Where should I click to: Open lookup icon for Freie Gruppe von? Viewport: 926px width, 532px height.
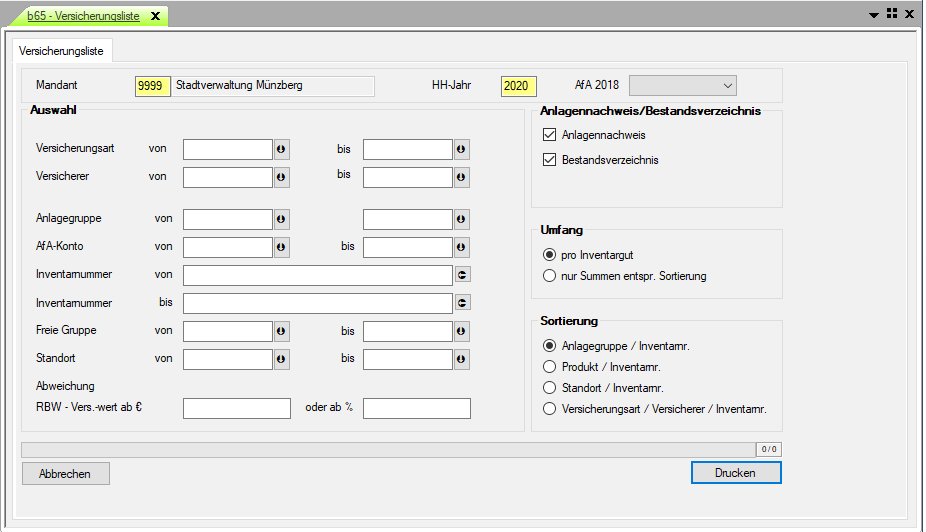281,332
